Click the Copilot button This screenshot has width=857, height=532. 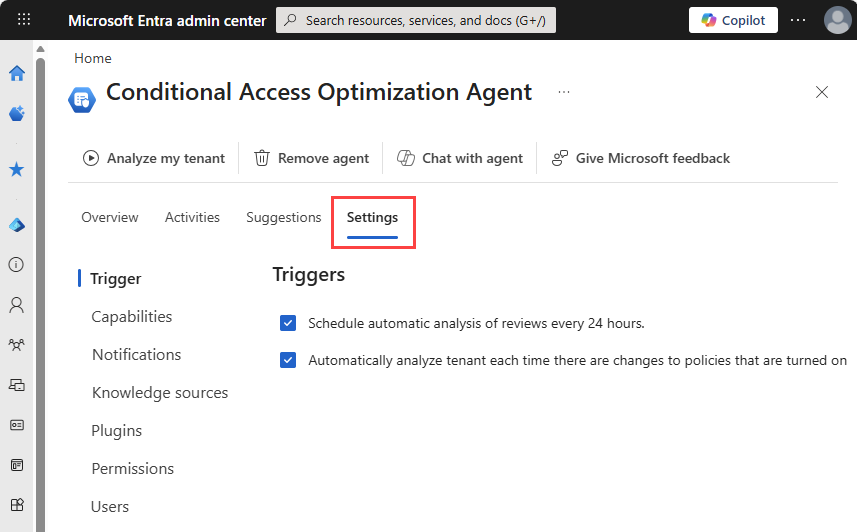(733, 20)
